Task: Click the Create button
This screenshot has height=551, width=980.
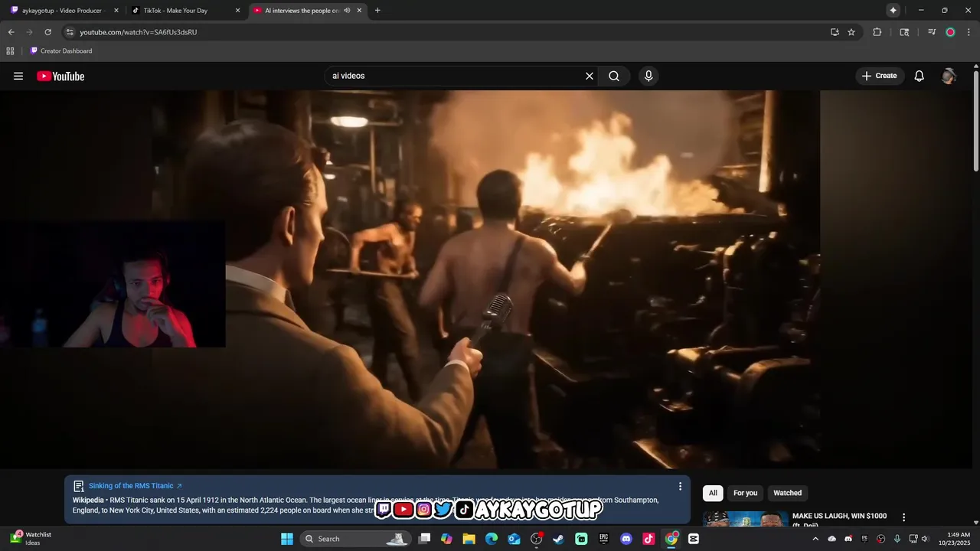Action: tap(879, 76)
